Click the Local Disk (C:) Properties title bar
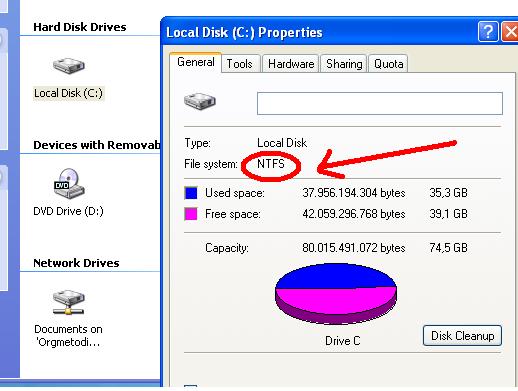 pos(320,32)
